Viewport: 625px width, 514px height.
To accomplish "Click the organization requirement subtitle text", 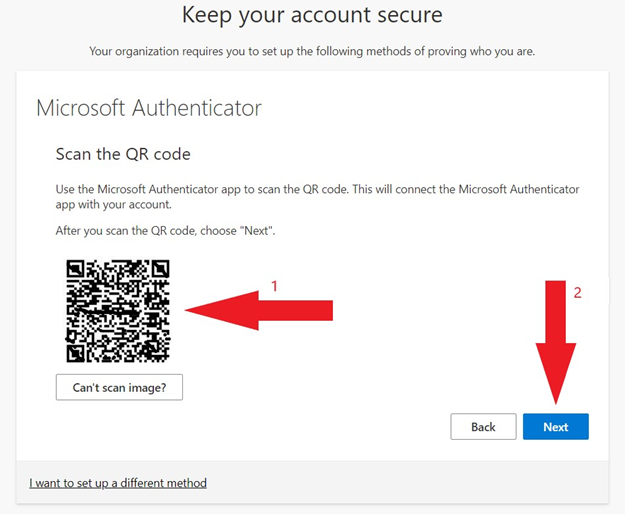I will click(312, 51).
